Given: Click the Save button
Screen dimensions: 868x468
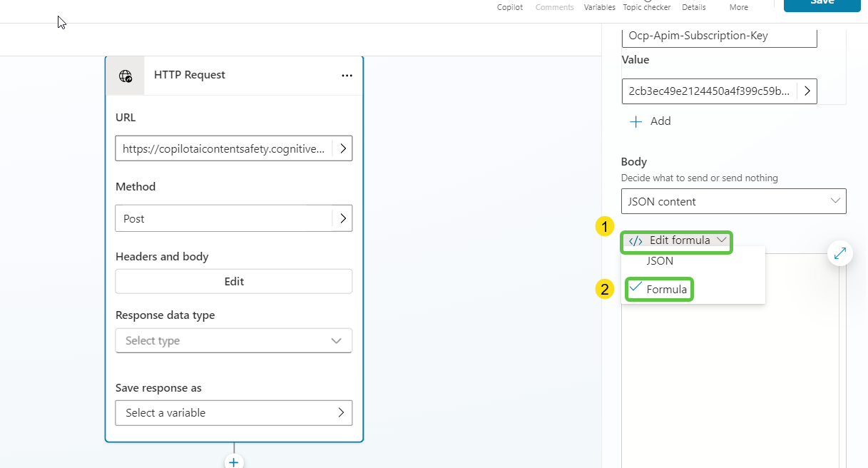Looking at the screenshot, I should 822,4.
